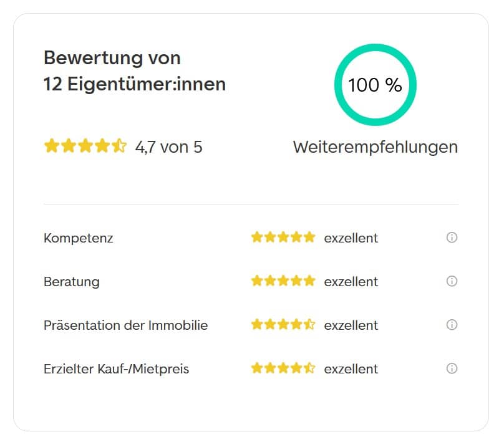This screenshot has height=442, width=504.
Task: Click the green 100 % progress circle
Action: [375, 85]
